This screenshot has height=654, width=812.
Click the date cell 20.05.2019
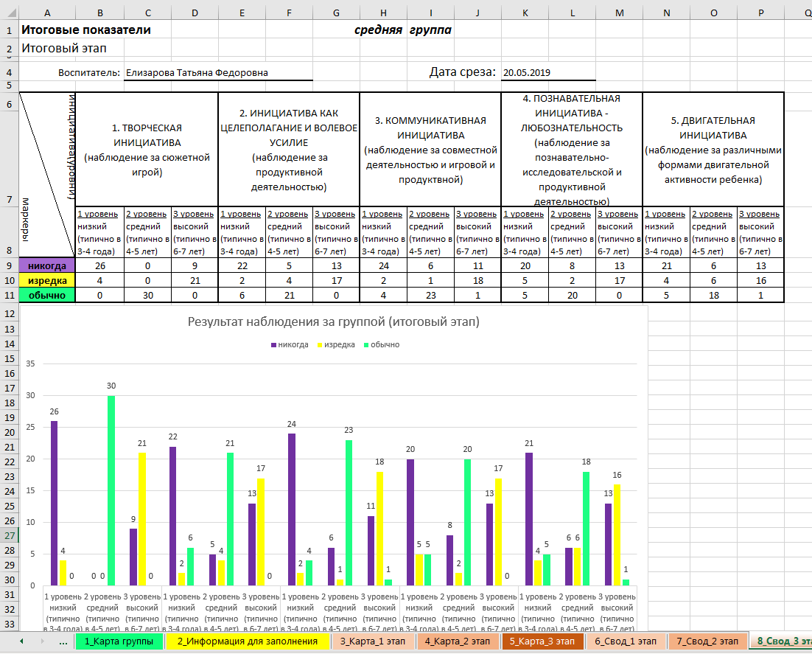(548, 72)
